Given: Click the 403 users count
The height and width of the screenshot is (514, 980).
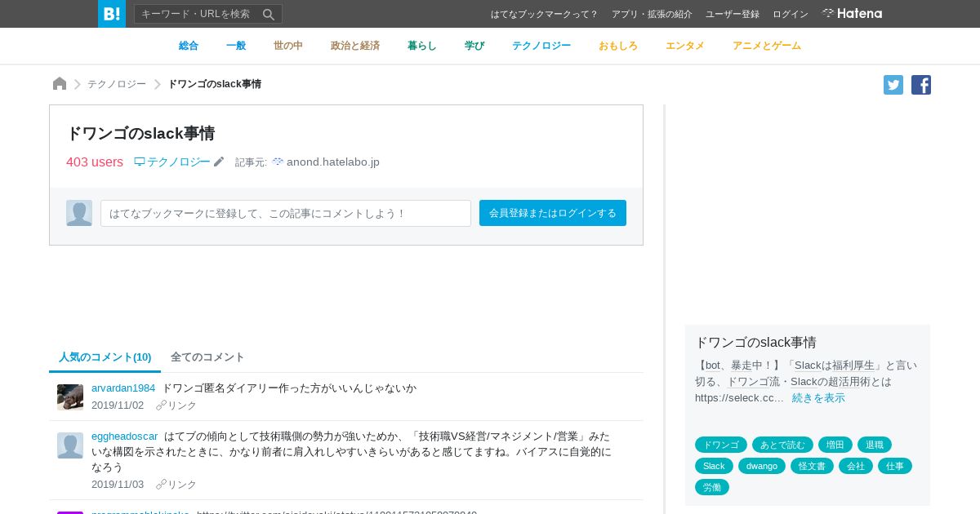Looking at the screenshot, I should pos(95,162).
